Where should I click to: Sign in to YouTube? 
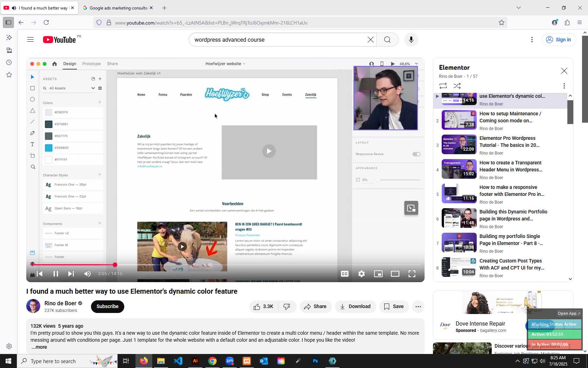[x=559, y=40]
